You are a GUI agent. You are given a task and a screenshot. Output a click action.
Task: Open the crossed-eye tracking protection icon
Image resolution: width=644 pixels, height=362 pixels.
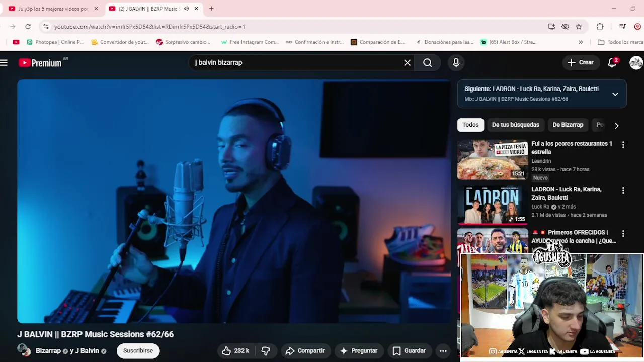565,27
